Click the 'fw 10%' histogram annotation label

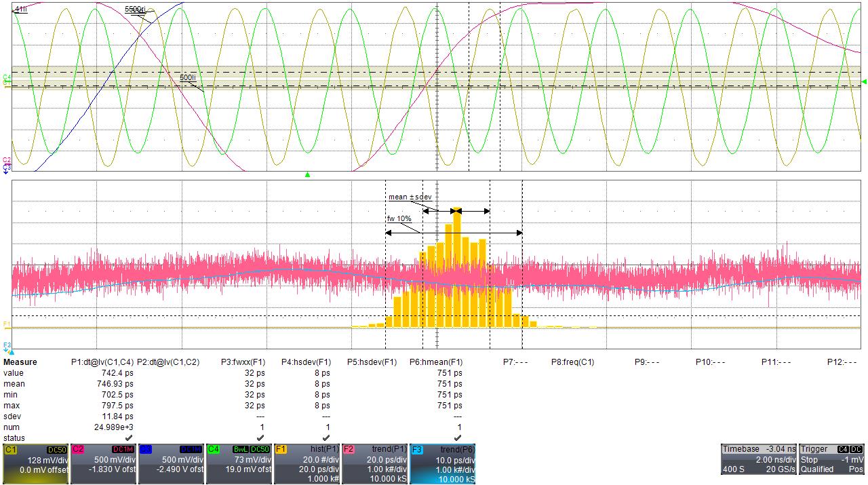click(399, 219)
